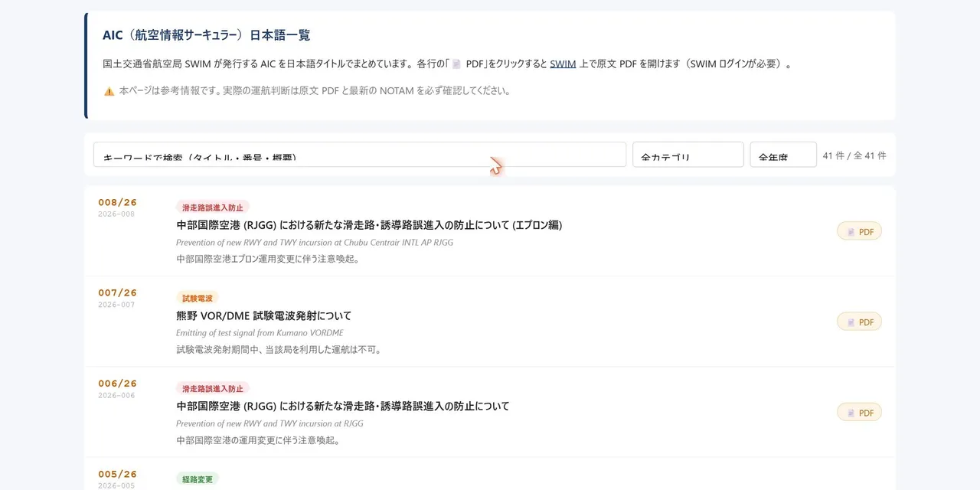Click subtitle Prevention of new RWY... at RJGG
The width and height of the screenshot is (980, 490).
click(269, 423)
